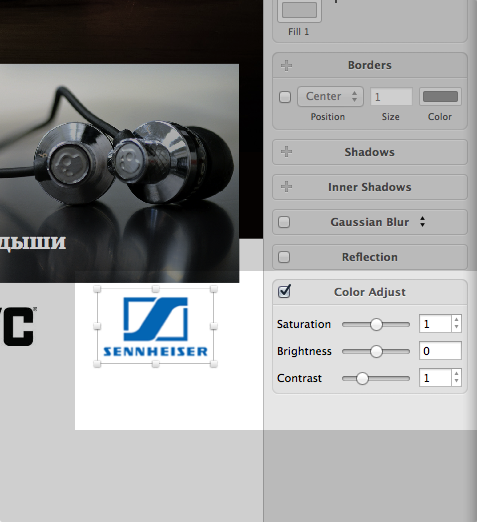The width and height of the screenshot is (477, 522).
Task: Click the Cyrillic text overlay on photo
Action: click(33, 243)
